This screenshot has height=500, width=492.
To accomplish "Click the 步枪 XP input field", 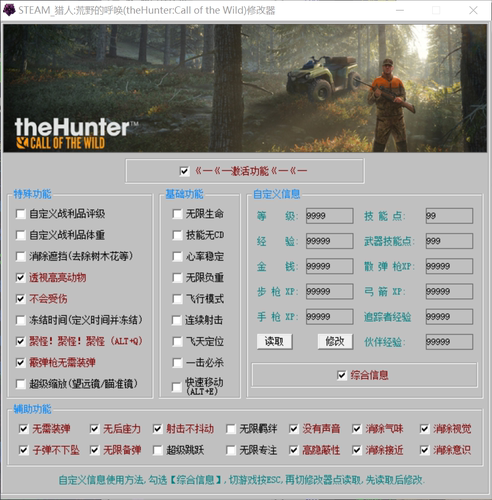I will tap(330, 292).
